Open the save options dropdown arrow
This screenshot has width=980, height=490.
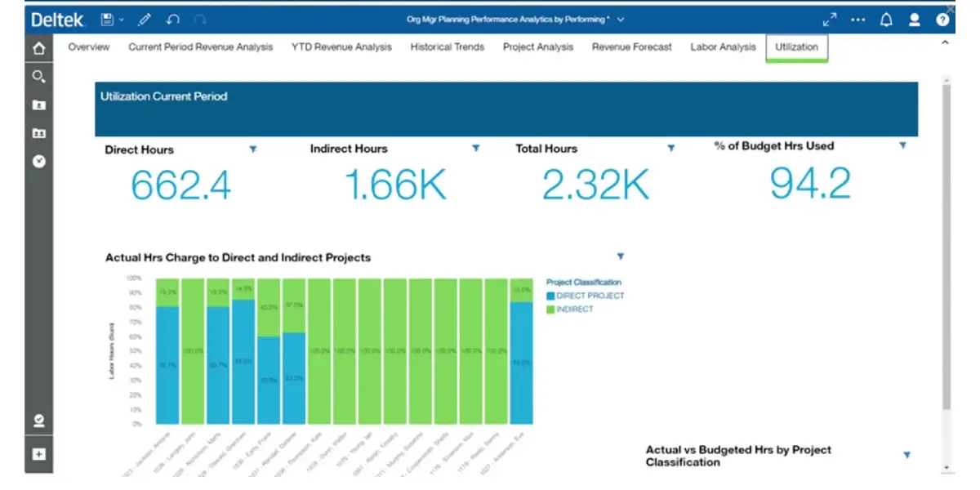point(122,19)
